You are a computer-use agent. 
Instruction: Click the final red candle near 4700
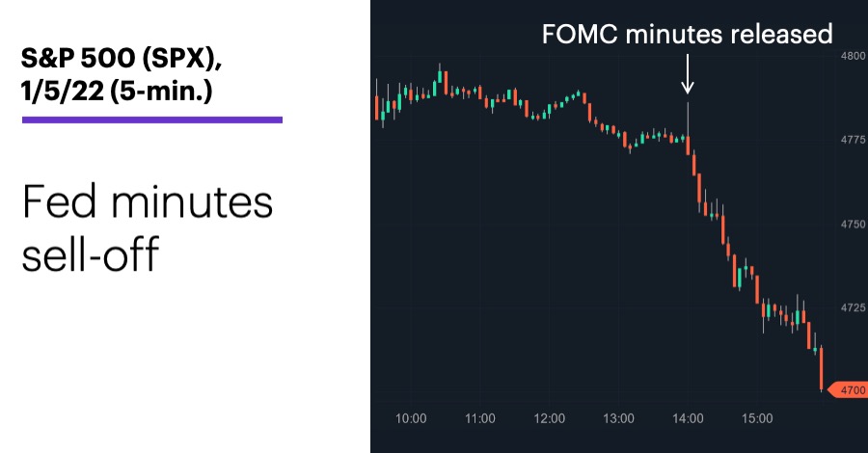pos(821,369)
